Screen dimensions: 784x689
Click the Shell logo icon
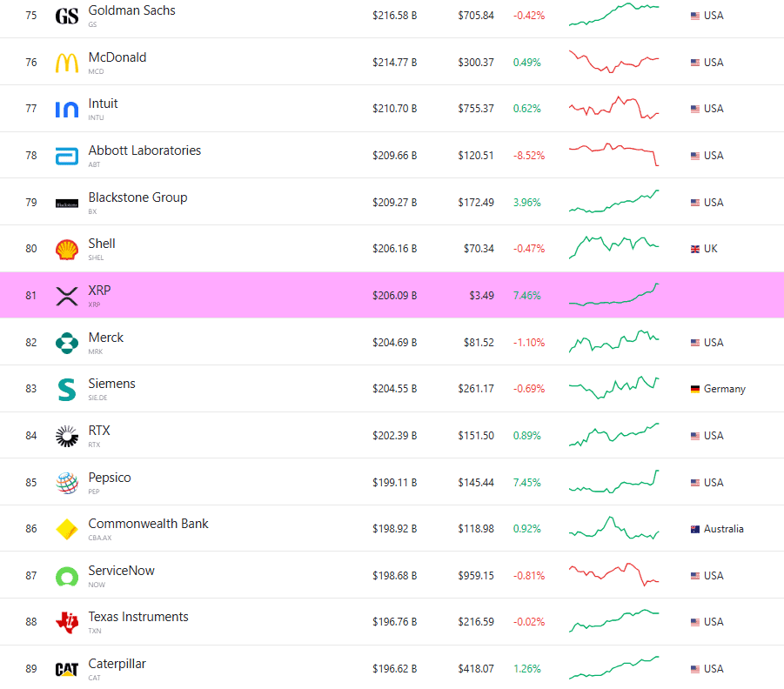[66, 250]
